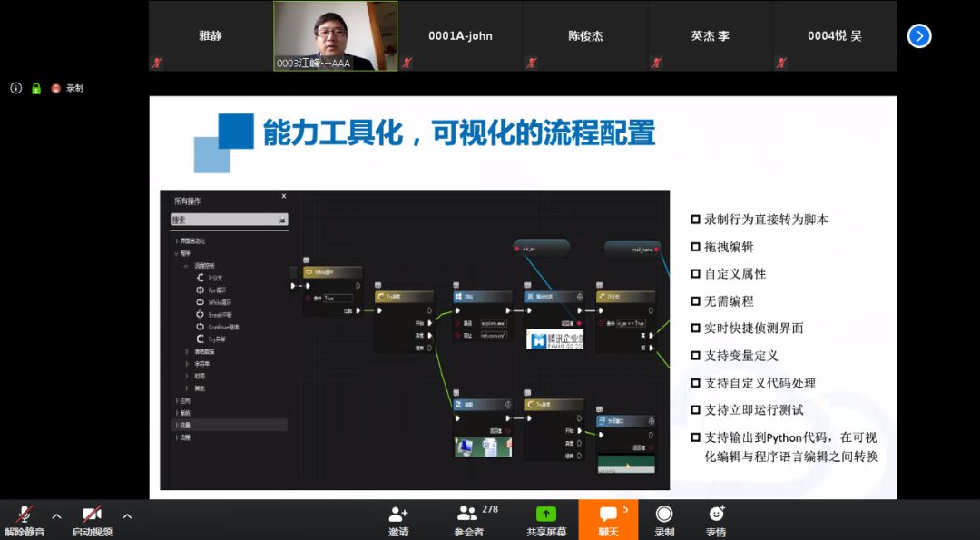Click the 0004悦 吴 participant tile
This screenshot has width=980, height=540.
[x=834, y=36]
